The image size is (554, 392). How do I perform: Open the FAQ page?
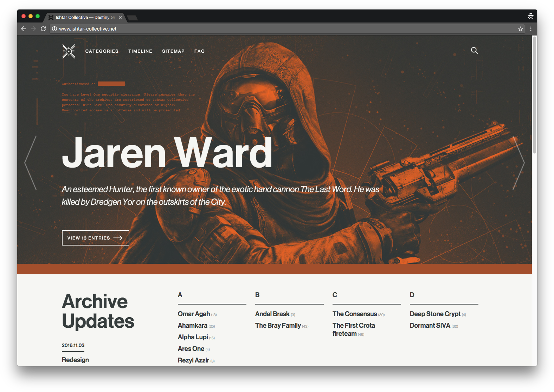[199, 51]
